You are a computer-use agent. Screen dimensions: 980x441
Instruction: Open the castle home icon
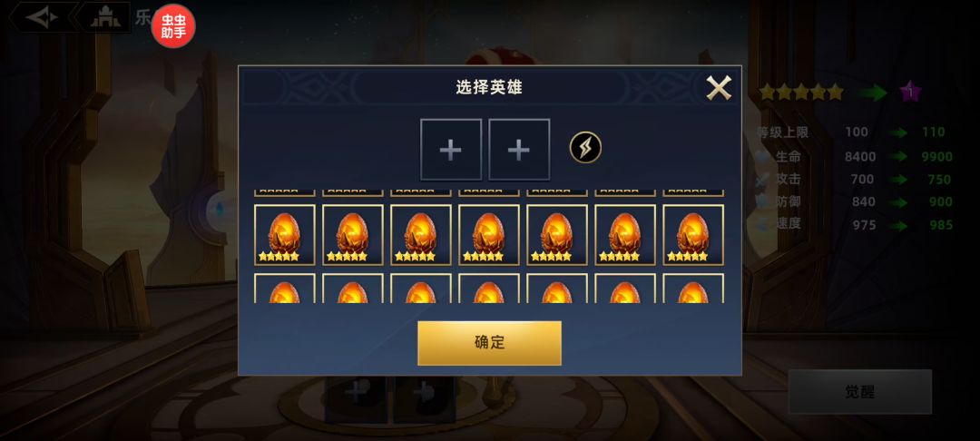105,17
